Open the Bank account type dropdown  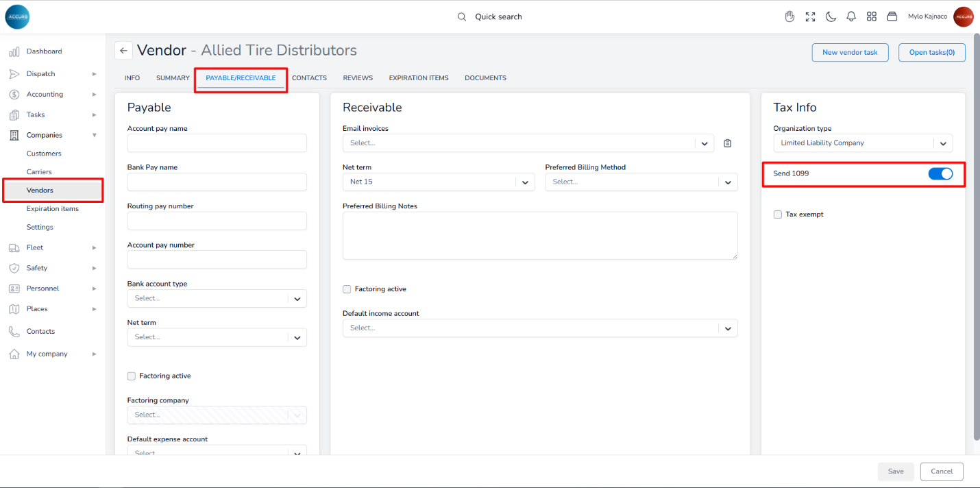217,299
